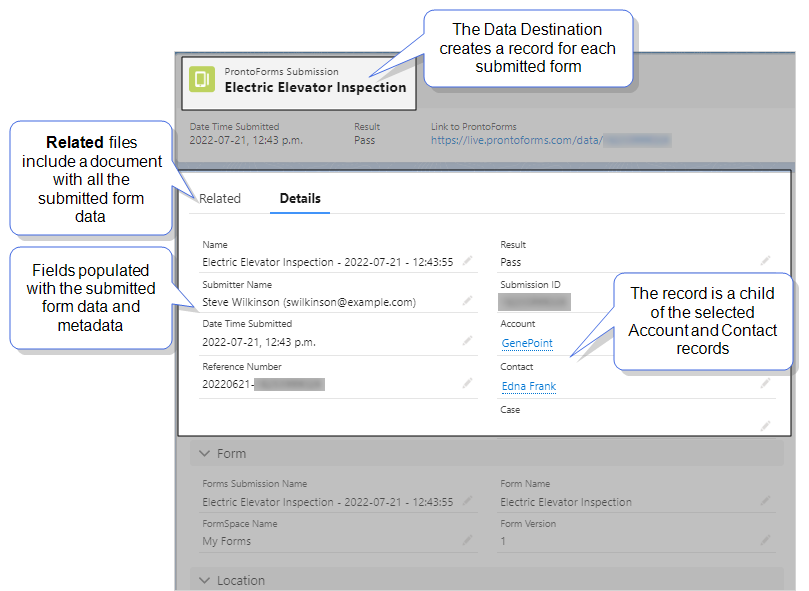Screen dimensions: 809x591
Task: Click the My Forms FormSpace Name value
Action: (x=226, y=541)
